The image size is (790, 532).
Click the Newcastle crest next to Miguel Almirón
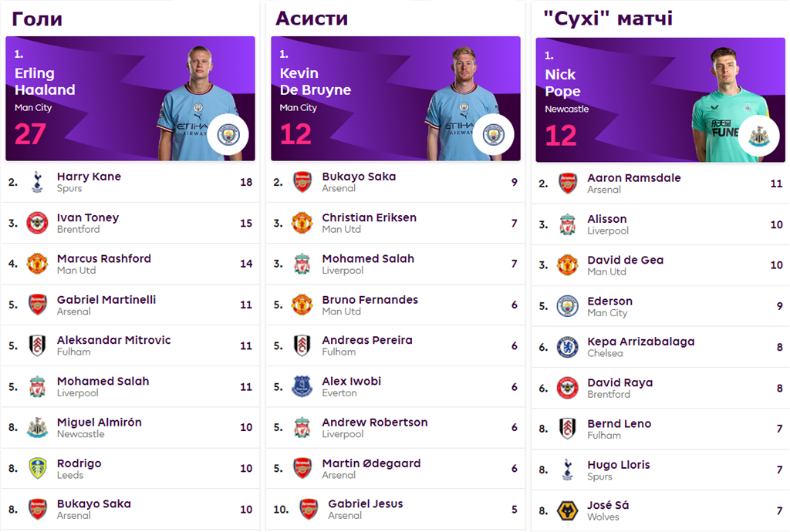[37, 428]
